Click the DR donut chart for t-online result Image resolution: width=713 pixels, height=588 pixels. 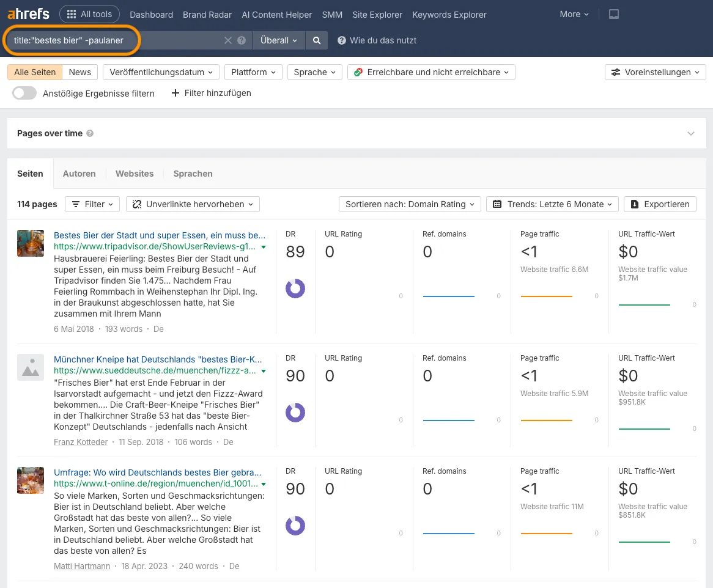295,526
